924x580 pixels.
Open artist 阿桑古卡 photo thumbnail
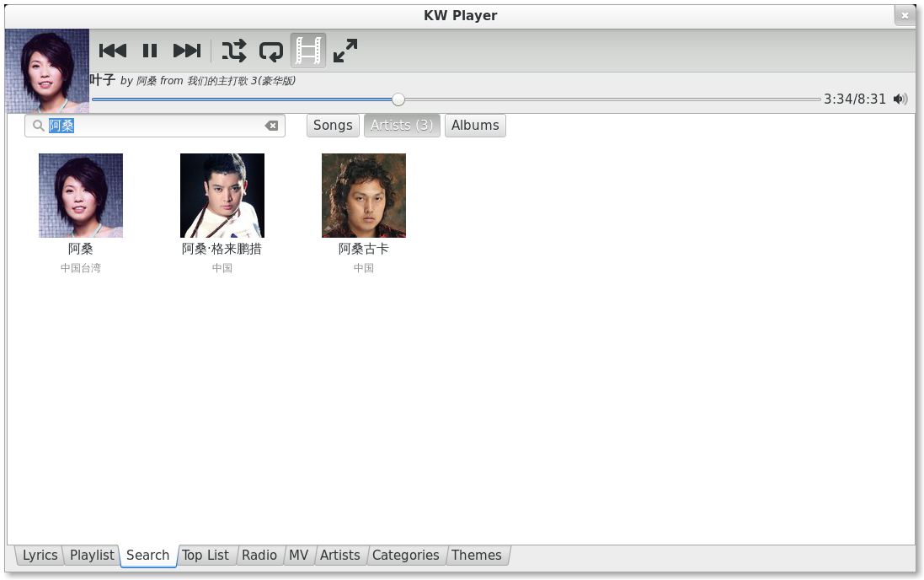click(364, 196)
